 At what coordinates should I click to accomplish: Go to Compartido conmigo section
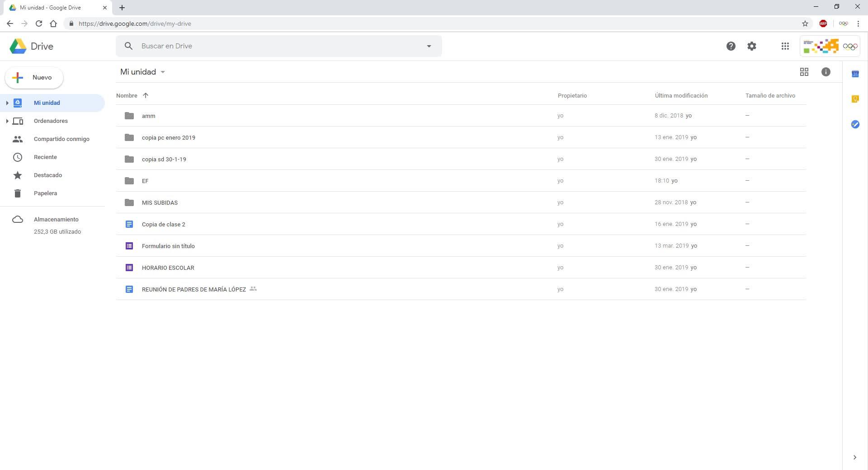pyautogui.click(x=61, y=139)
